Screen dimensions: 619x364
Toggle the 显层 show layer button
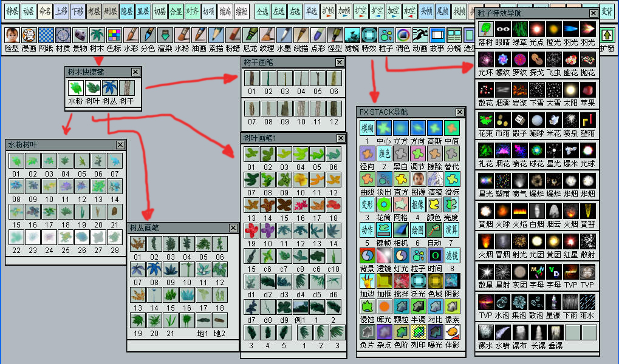coord(143,12)
